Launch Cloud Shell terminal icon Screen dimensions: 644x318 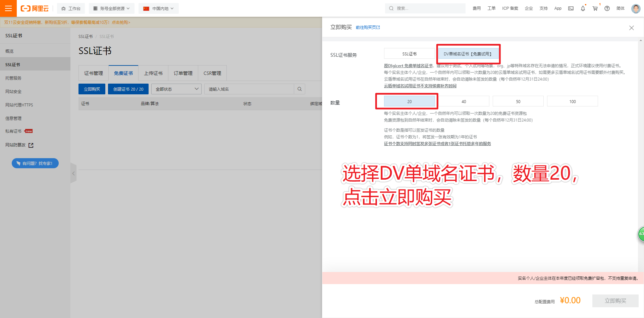point(571,8)
